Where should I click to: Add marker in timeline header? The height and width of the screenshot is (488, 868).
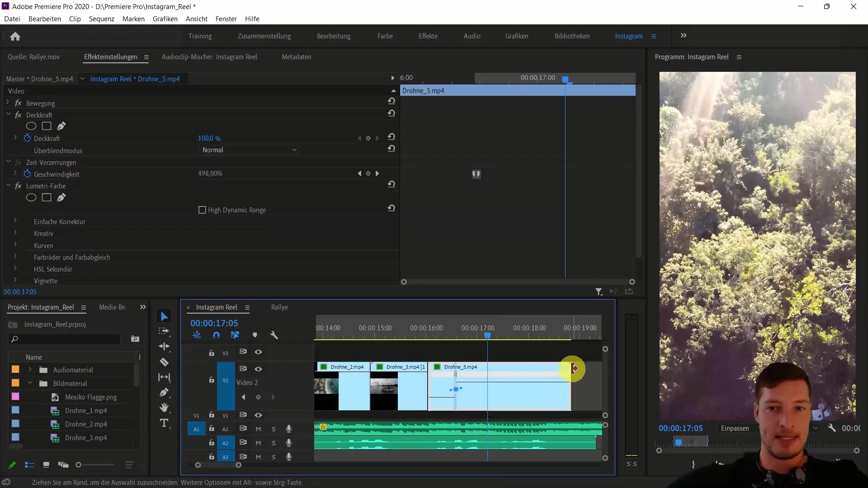[x=255, y=335]
